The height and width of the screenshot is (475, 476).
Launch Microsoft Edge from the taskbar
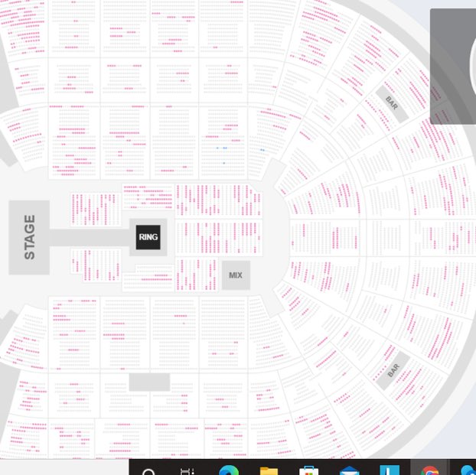pyautogui.click(x=229, y=471)
